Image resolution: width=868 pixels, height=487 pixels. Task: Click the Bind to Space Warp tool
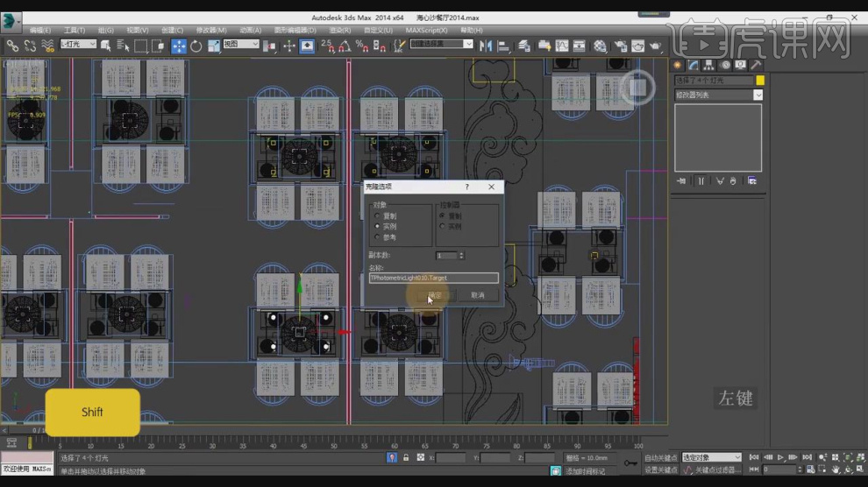pos(47,46)
